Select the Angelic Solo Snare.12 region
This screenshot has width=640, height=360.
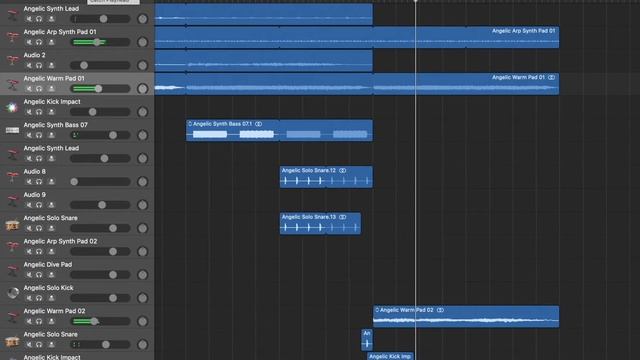point(326,177)
